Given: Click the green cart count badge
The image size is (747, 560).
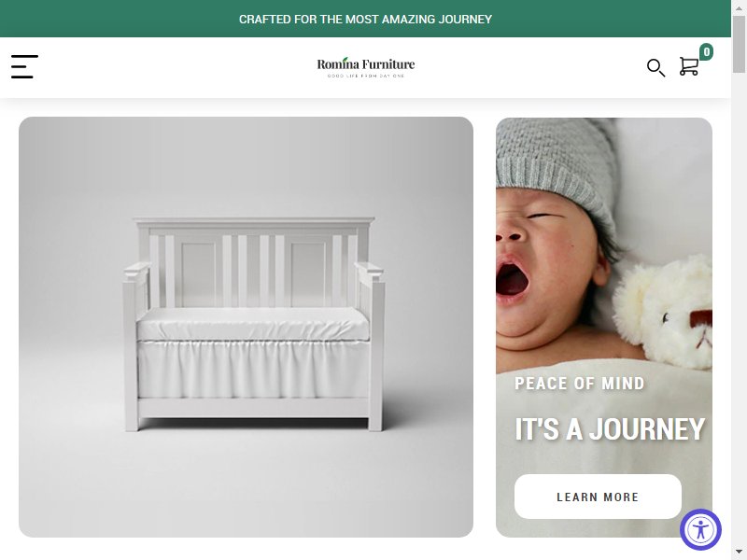Looking at the screenshot, I should 706,51.
